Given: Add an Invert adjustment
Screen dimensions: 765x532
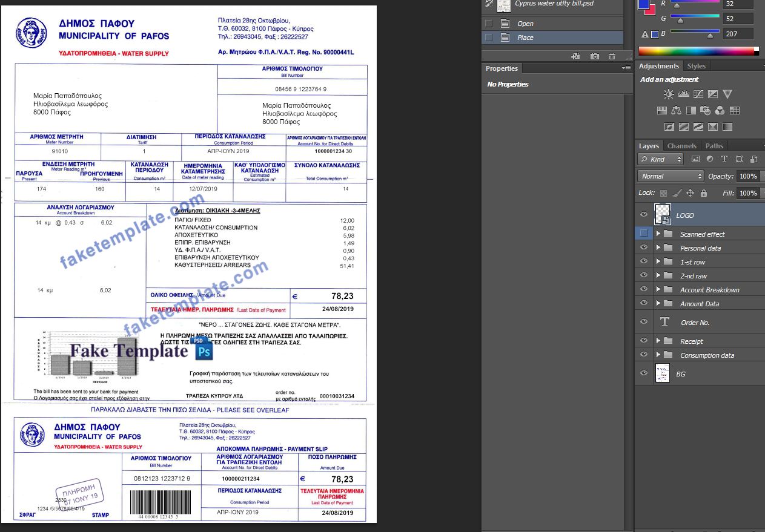Looking at the screenshot, I should pyautogui.click(x=669, y=126).
